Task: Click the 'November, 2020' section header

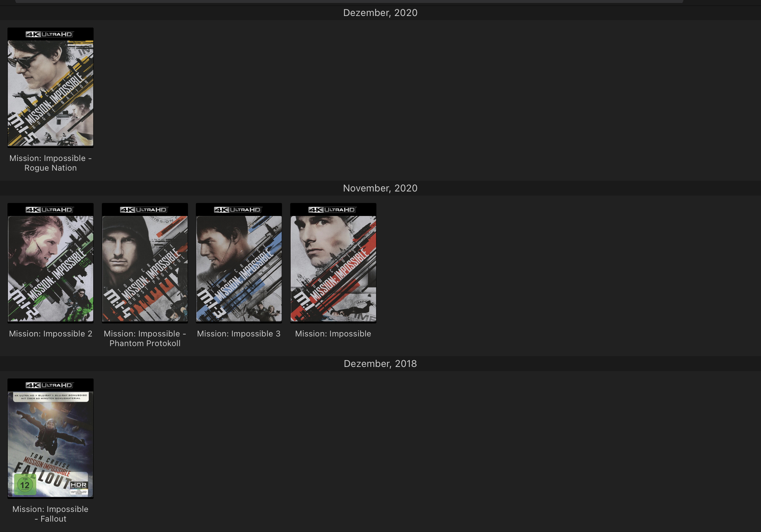Action: coord(380,188)
